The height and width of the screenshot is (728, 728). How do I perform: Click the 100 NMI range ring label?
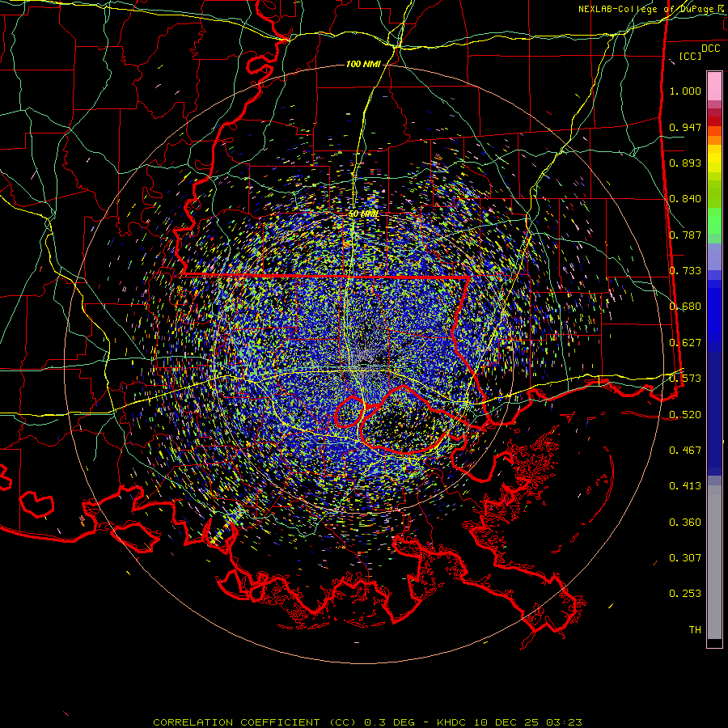(x=363, y=64)
